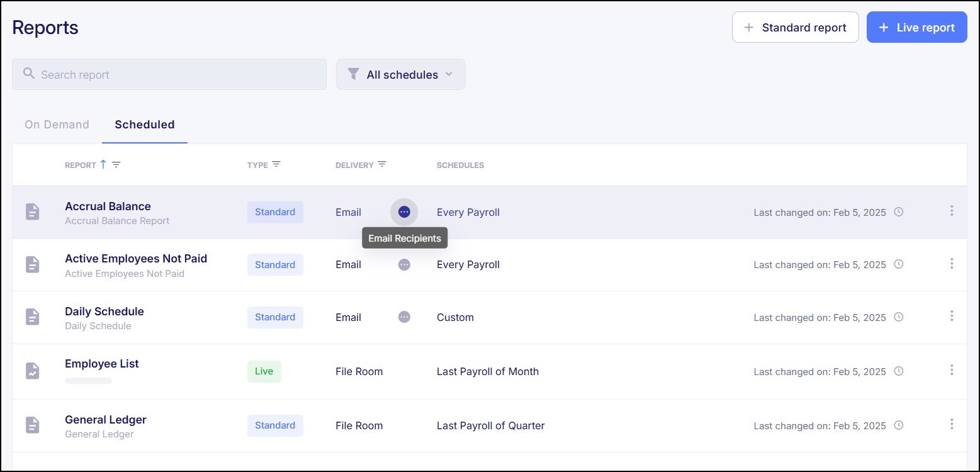Click inside the Search report field
Screen dimensions: 980x472
tap(169, 74)
